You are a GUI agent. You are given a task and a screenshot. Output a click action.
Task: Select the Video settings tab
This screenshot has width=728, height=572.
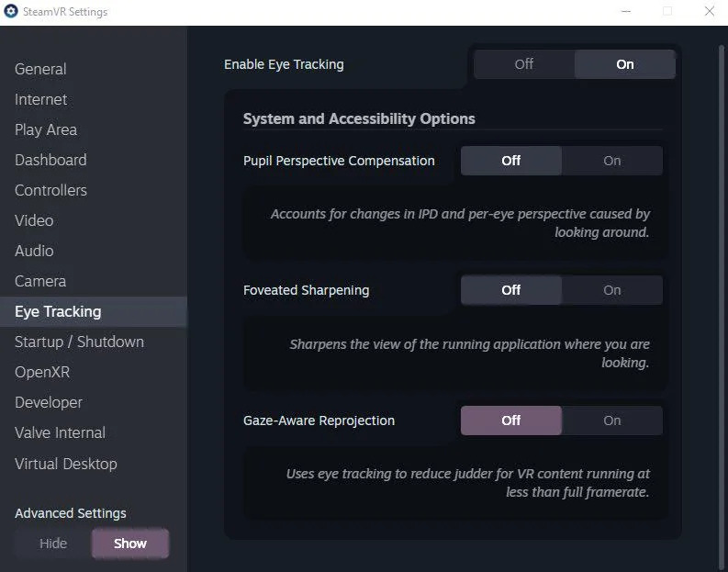click(34, 220)
